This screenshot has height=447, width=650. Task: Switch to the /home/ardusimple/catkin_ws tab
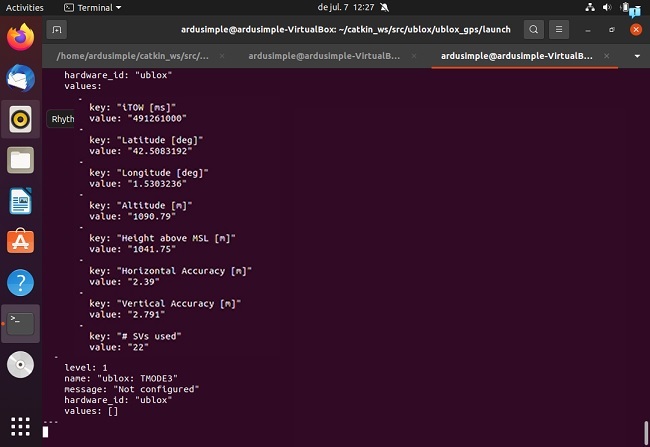[x=132, y=56]
